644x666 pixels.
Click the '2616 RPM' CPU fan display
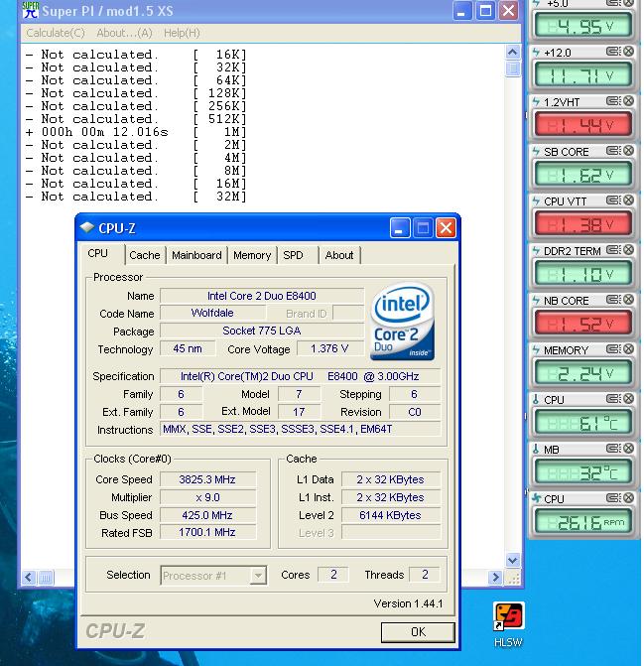pos(583,521)
